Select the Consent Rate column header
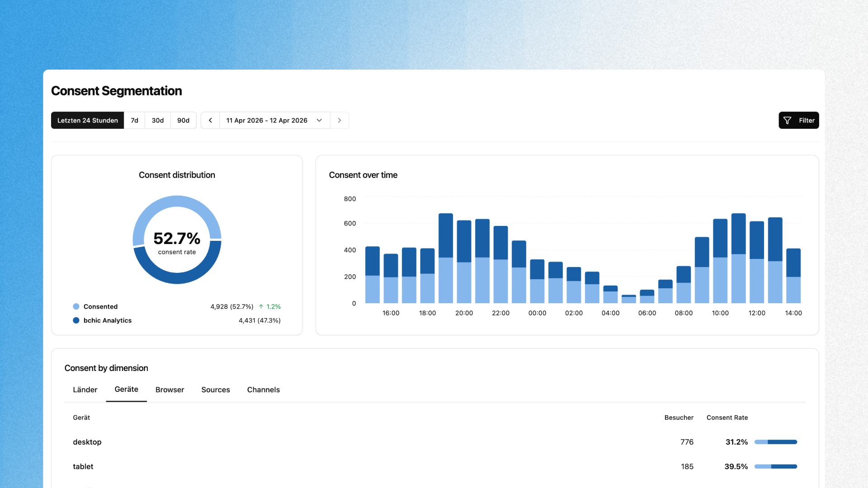This screenshot has height=488, width=868. (x=727, y=418)
